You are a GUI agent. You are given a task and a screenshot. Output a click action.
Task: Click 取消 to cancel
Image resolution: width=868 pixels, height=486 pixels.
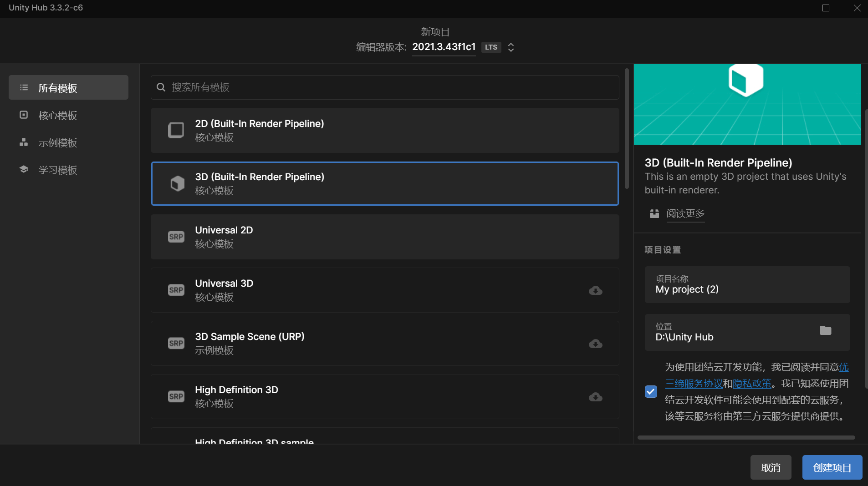pos(771,467)
